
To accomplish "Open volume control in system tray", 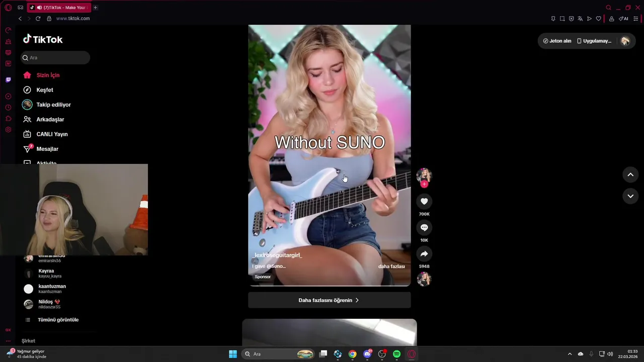I will 610,354.
